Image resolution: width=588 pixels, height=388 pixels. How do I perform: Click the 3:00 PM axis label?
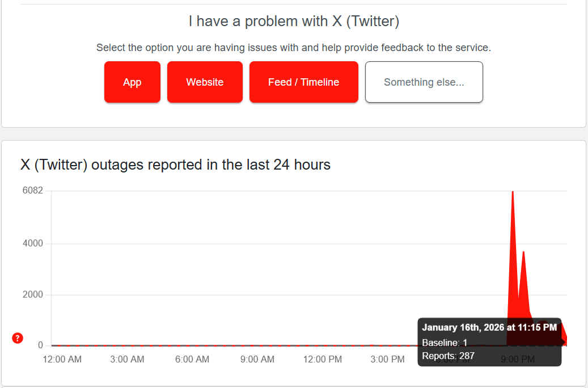pyautogui.click(x=388, y=359)
